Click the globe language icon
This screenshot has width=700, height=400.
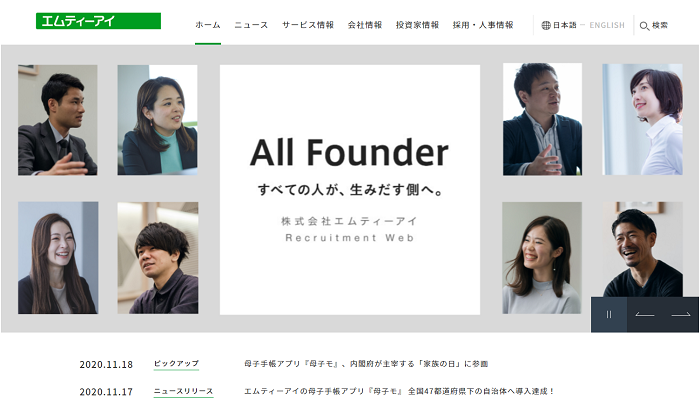(546, 25)
